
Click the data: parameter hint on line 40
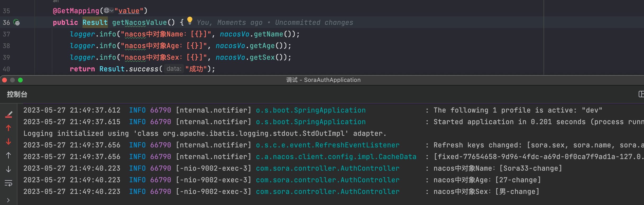pos(174,69)
